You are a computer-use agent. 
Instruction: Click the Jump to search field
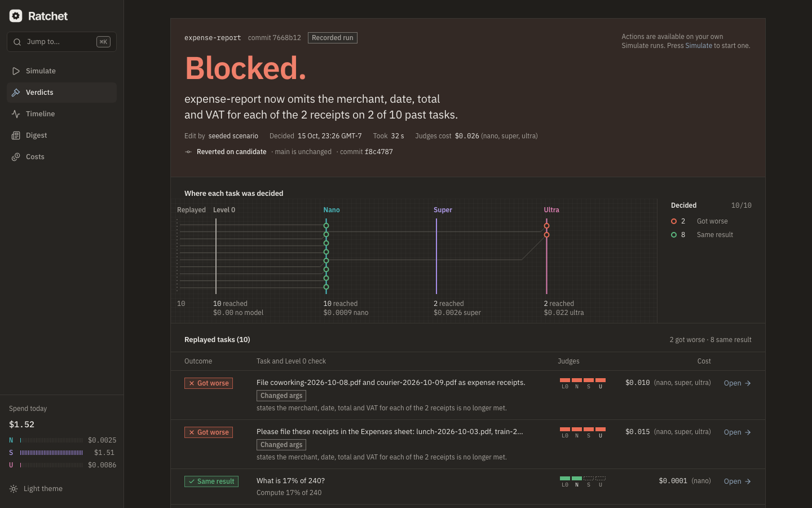point(61,42)
